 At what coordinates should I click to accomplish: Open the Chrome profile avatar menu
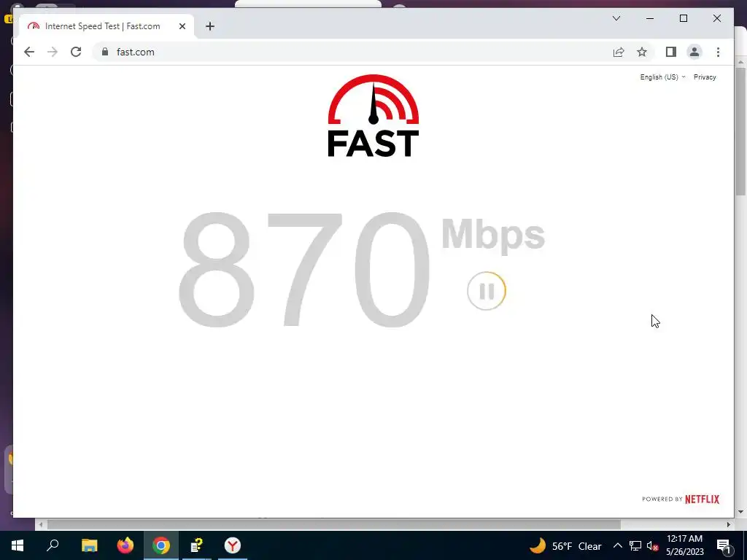694,52
